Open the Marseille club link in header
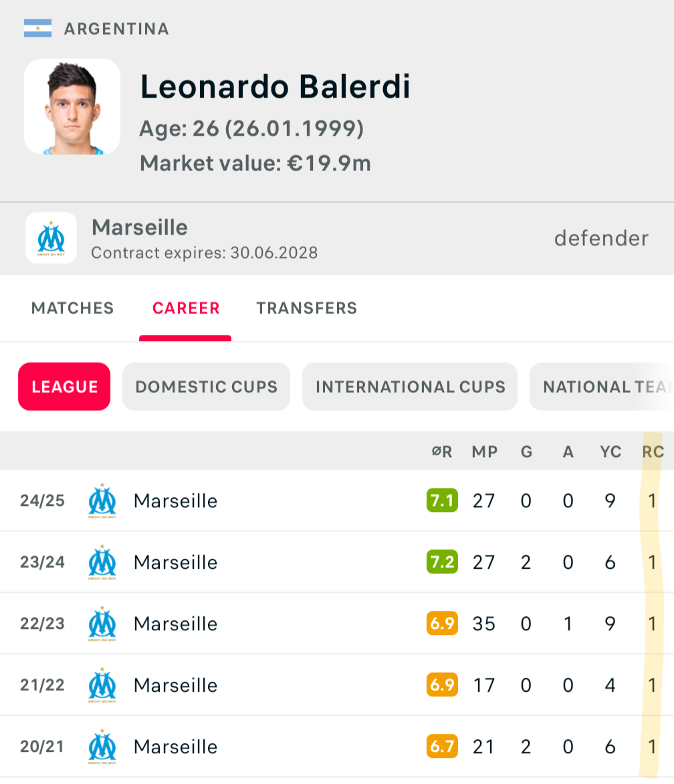The image size is (674, 784). (x=140, y=227)
